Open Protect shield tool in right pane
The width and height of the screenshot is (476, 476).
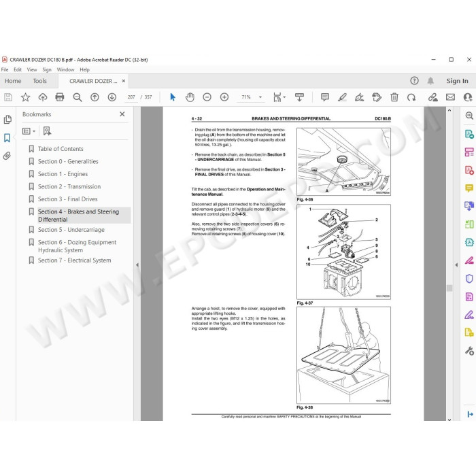pyautogui.click(x=469, y=278)
